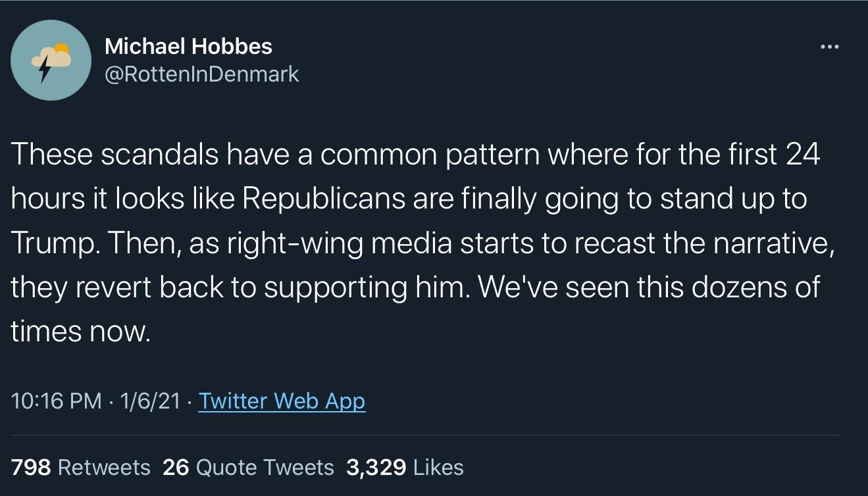Viewport: 868px width, 496px height.
Task: Click the 10:16 PM timestamp
Action: [x=57, y=401]
